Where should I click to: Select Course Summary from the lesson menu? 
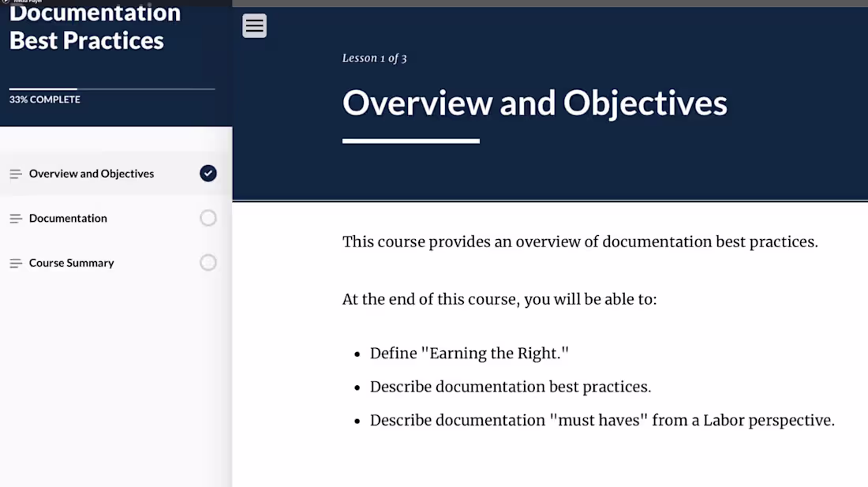(x=71, y=262)
